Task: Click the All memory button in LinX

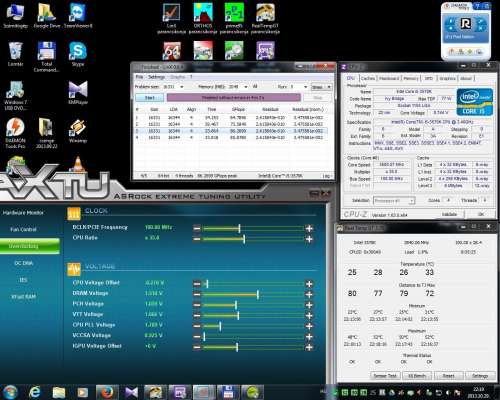Action: coord(255,87)
